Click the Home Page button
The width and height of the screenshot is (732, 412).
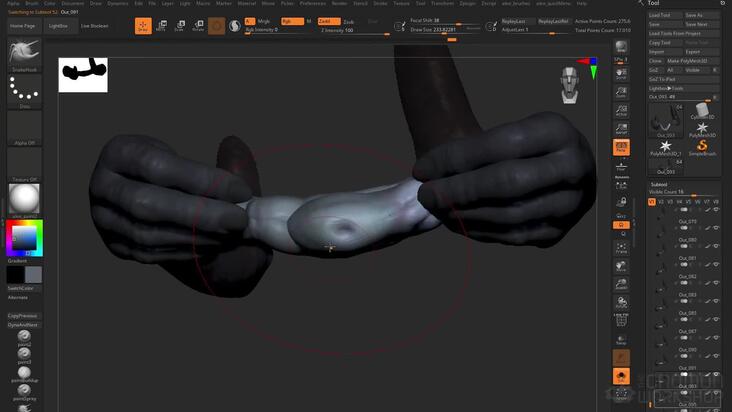(23, 26)
